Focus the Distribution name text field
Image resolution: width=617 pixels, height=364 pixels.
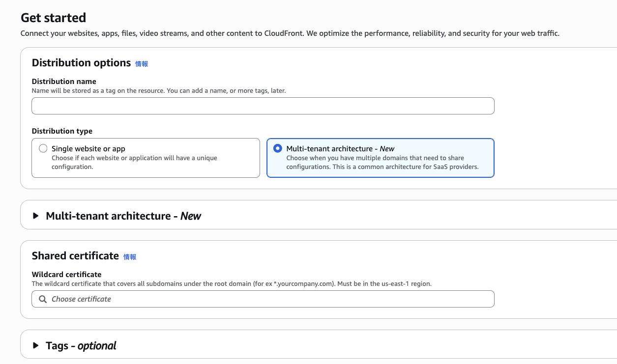click(263, 106)
